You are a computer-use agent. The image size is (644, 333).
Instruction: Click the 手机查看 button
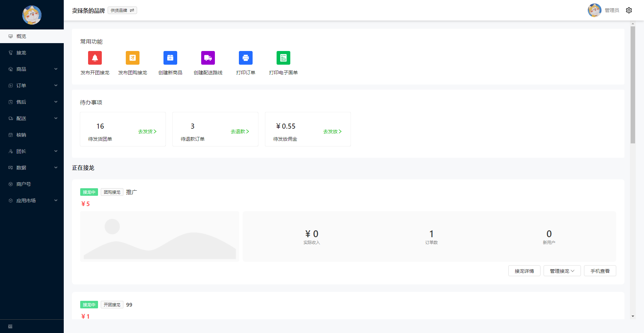(600, 271)
